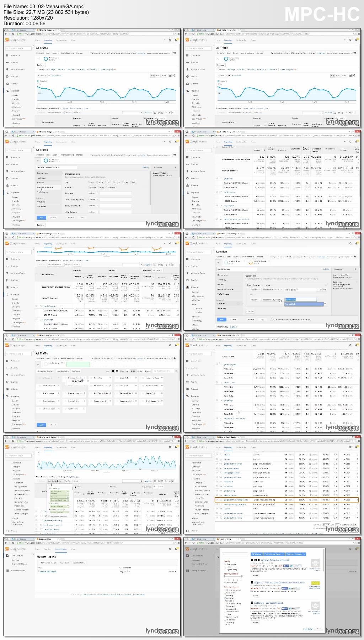
Task: Select the thumbnail at timestamp 00:04:16
Action: coord(273,383)
